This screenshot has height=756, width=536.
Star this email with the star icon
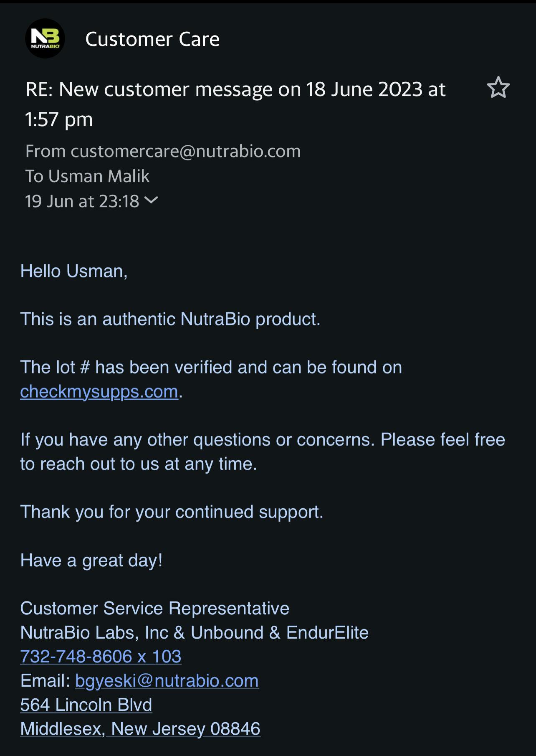coord(498,88)
